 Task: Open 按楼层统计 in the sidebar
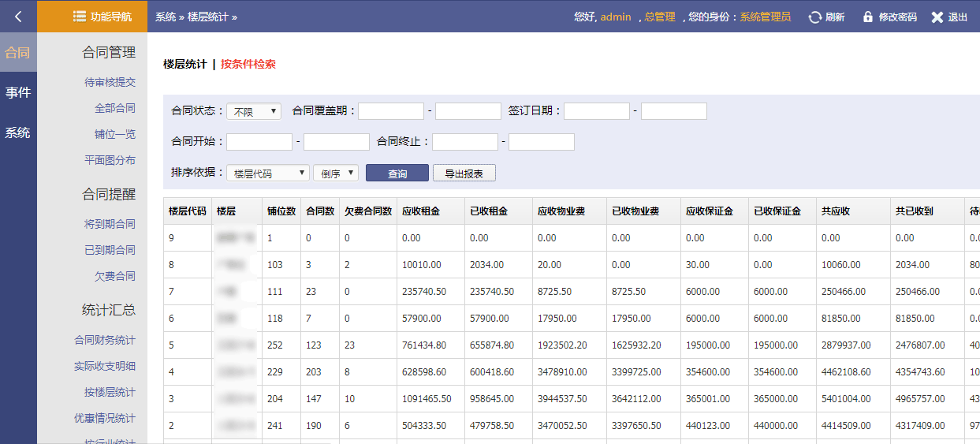click(x=110, y=392)
